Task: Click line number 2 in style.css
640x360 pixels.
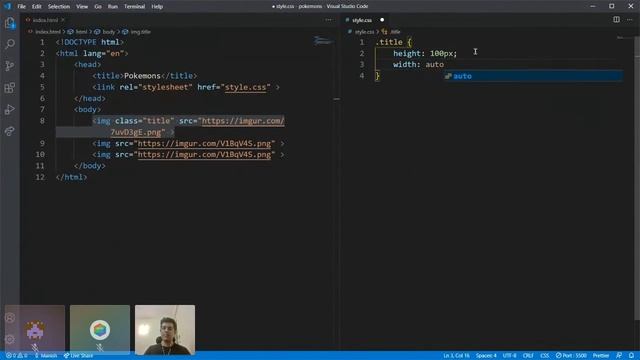Action: coord(362,53)
